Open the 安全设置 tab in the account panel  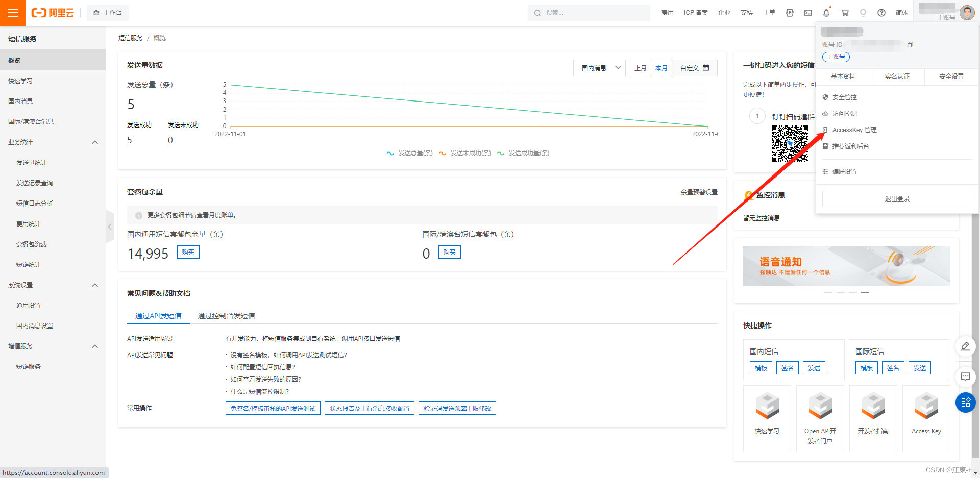(951, 77)
